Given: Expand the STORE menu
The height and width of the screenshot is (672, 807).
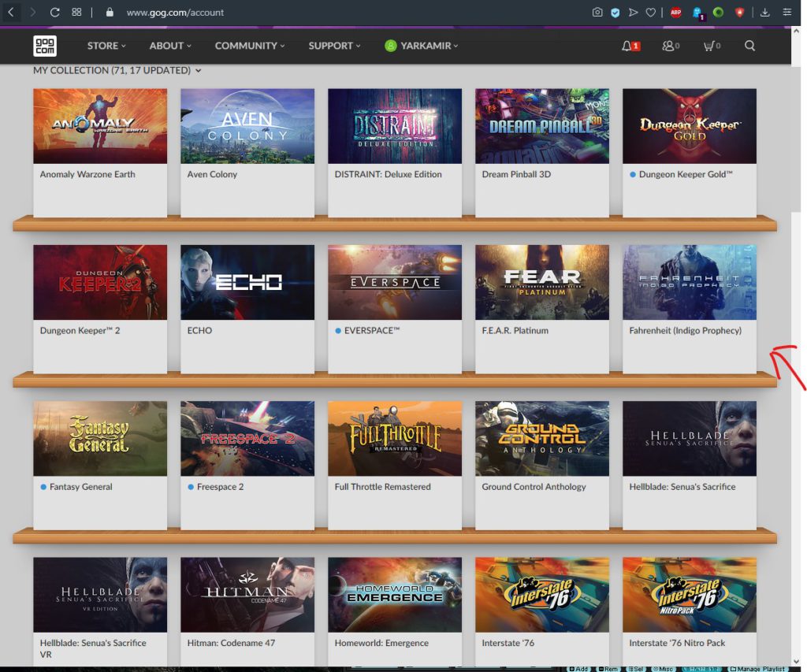Looking at the screenshot, I should tap(106, 46).
